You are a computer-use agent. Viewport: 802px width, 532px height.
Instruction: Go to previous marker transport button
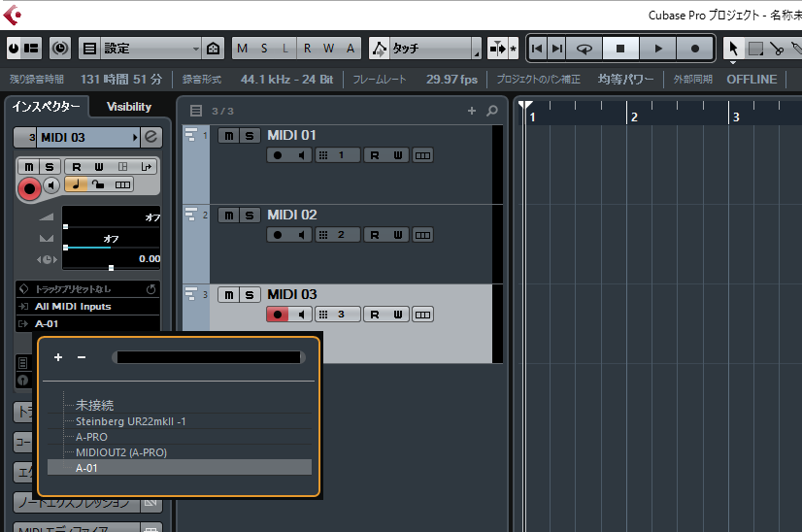[537, 49]
